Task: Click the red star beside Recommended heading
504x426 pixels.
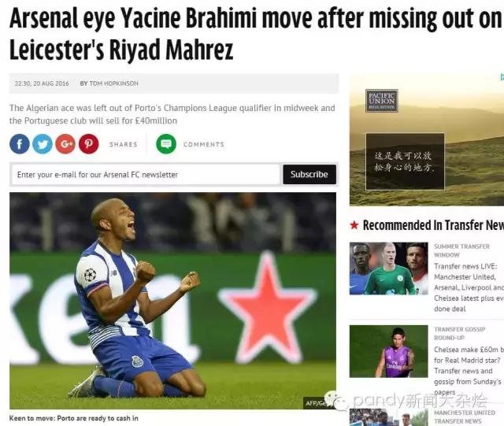Action: (x=354, y=225)
